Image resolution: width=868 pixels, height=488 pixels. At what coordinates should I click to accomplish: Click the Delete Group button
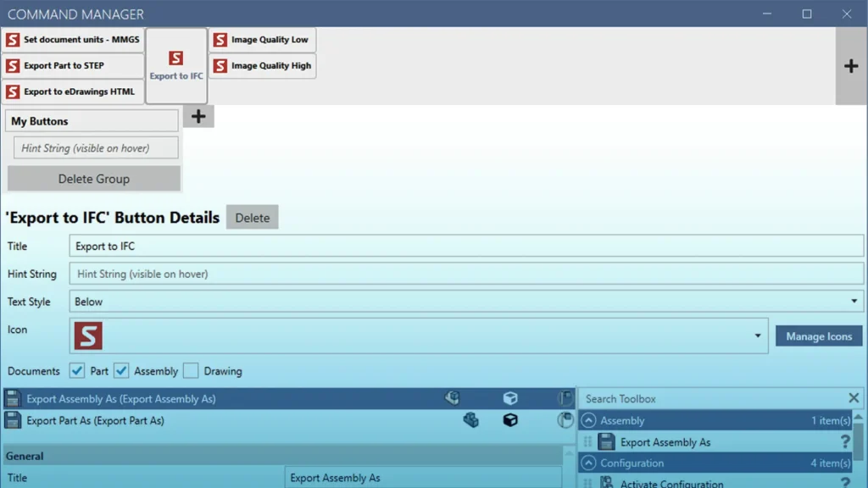pos(93,179)
